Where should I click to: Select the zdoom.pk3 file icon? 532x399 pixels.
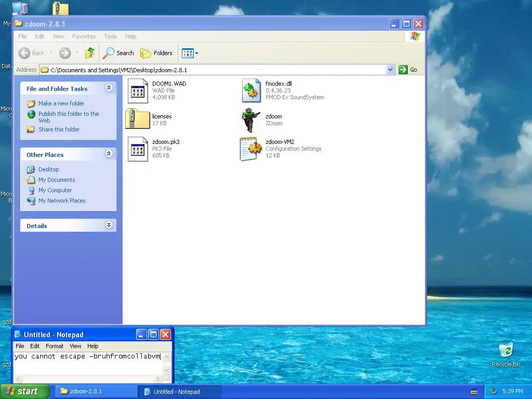point(138,149)
